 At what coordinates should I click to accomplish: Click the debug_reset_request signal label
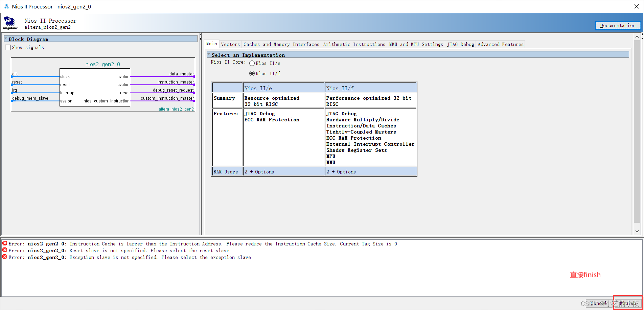tap(173, 90)
